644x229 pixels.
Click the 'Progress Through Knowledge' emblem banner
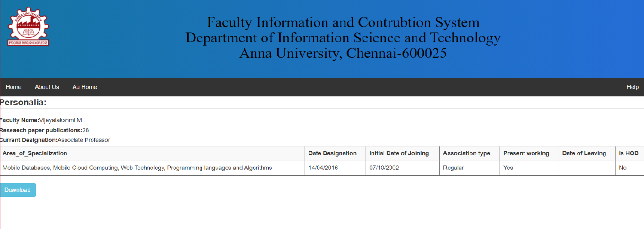[x=28, y=43]
